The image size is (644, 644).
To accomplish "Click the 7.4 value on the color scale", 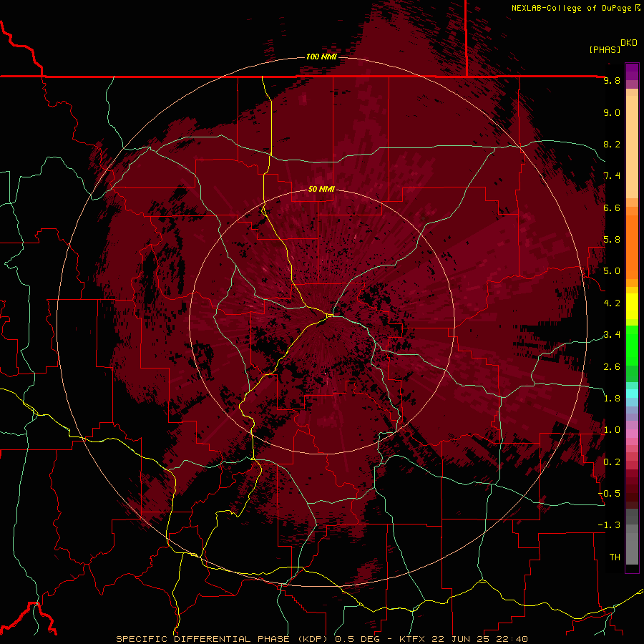I will [x=612, y=176].
